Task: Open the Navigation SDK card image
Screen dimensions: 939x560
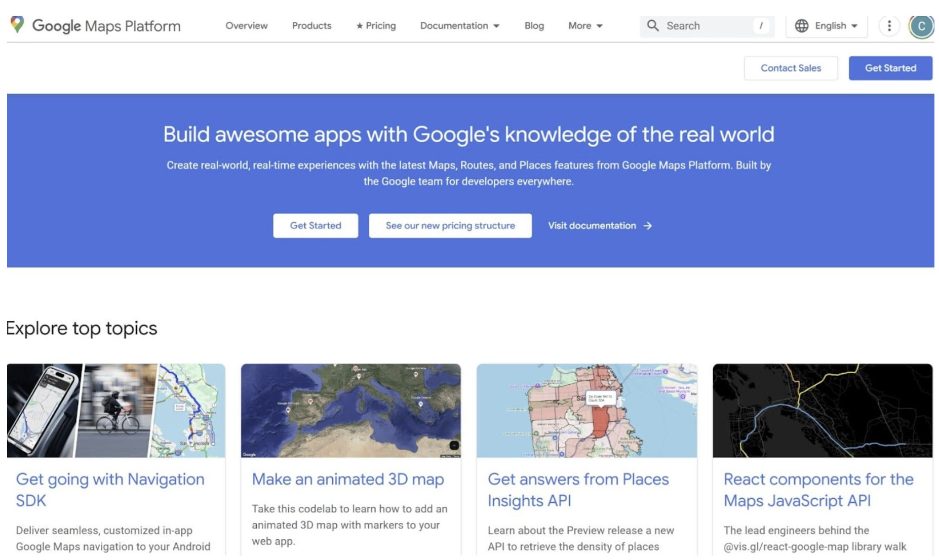Action: pos(116,411)
